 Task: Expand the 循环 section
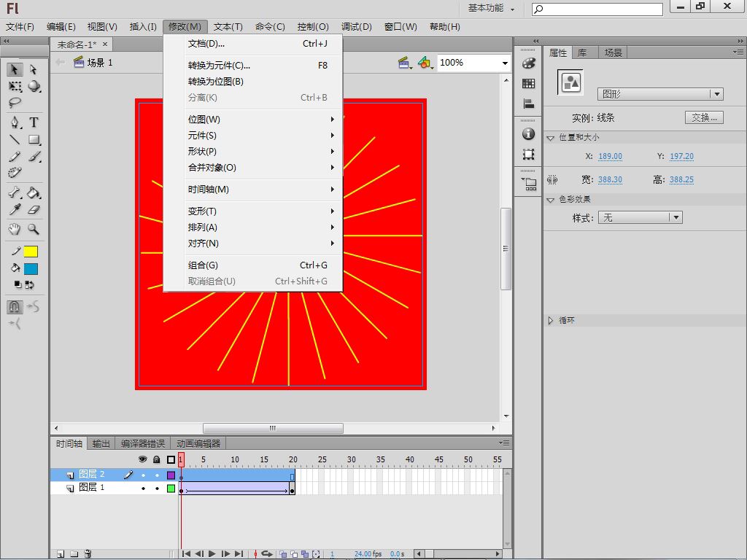550,321
